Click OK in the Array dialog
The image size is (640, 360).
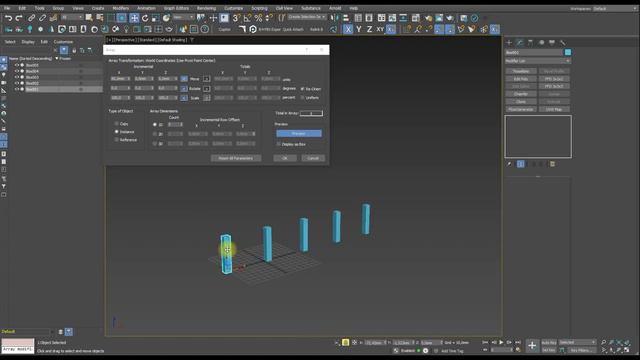click(x=285, y=158)
